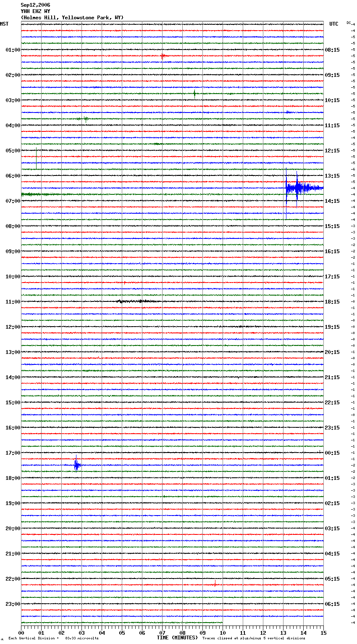Select the UTC time label '23:15'
The width and height of the screenshot is (357, 644).
332,428
